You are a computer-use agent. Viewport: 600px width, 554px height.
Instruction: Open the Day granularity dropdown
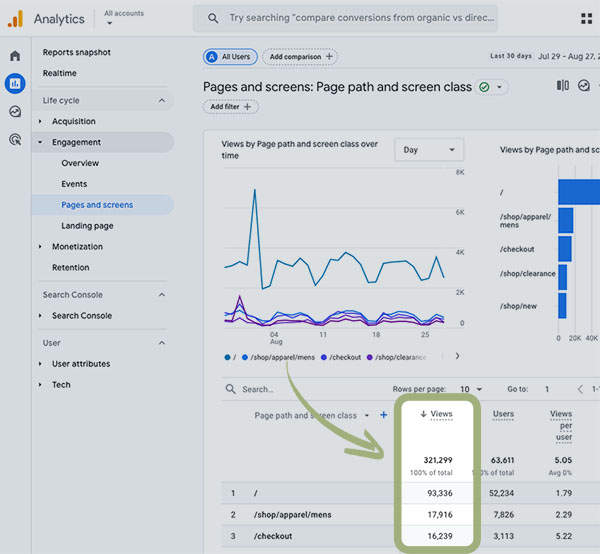click(429, 150)
